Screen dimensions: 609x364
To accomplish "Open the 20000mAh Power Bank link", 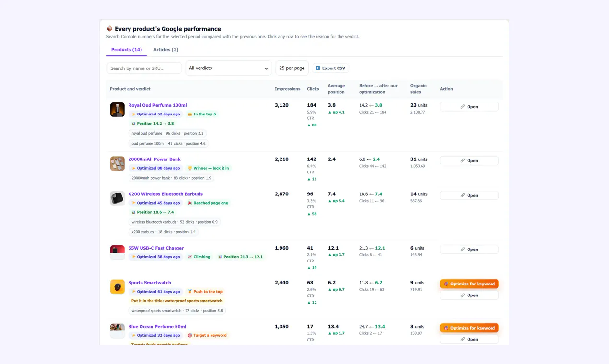I will pos(154,159).
